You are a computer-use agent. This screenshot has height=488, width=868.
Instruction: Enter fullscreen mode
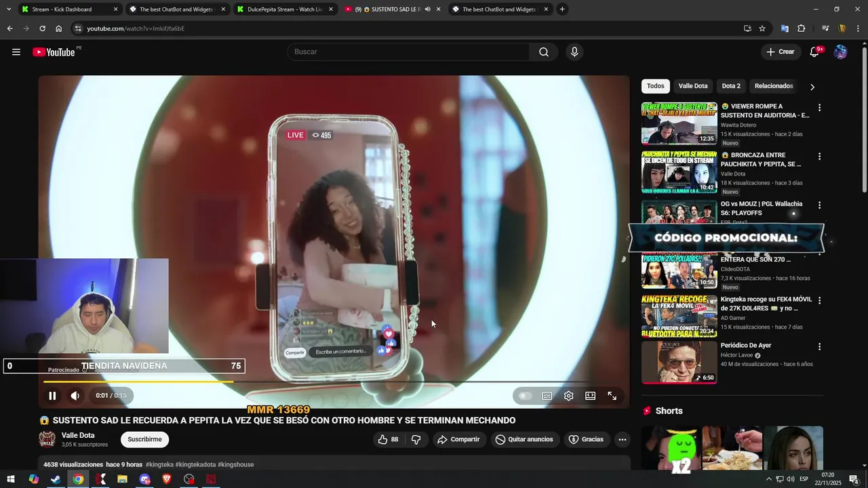click(x=612, y=396)
